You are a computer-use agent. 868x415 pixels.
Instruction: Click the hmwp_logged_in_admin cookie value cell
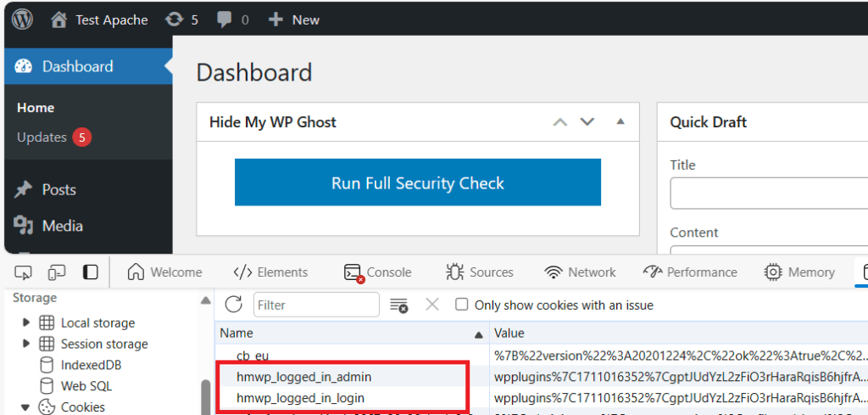coord(679,377)
